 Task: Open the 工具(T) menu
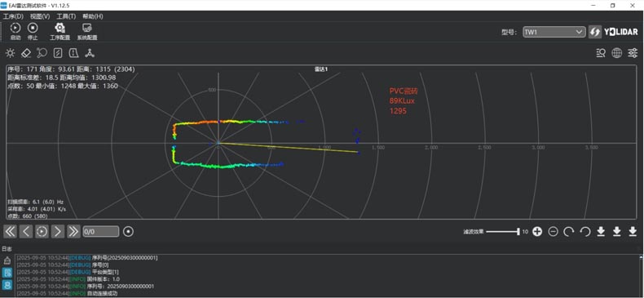pos(66,16)
